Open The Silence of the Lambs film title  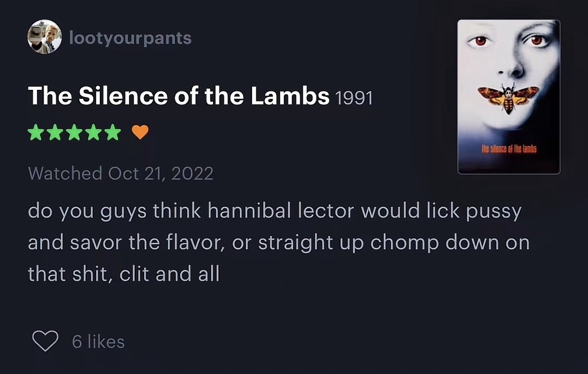tap(179, 96)
